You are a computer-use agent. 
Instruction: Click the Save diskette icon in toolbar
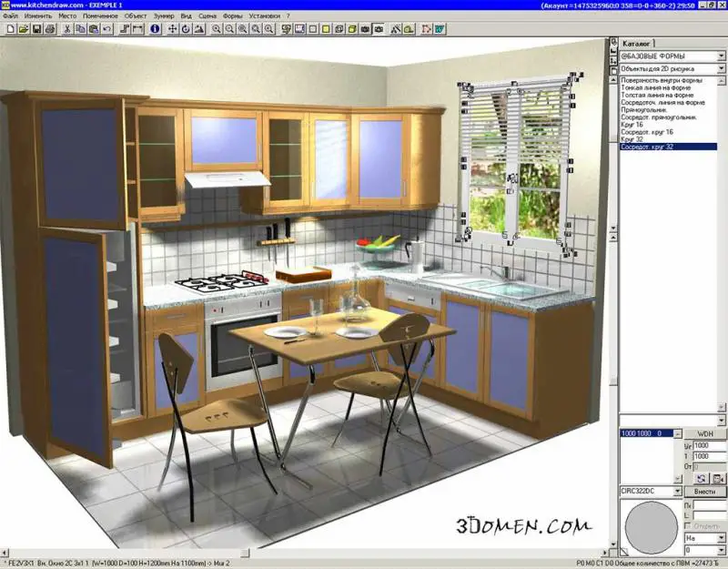pos(36,29)
